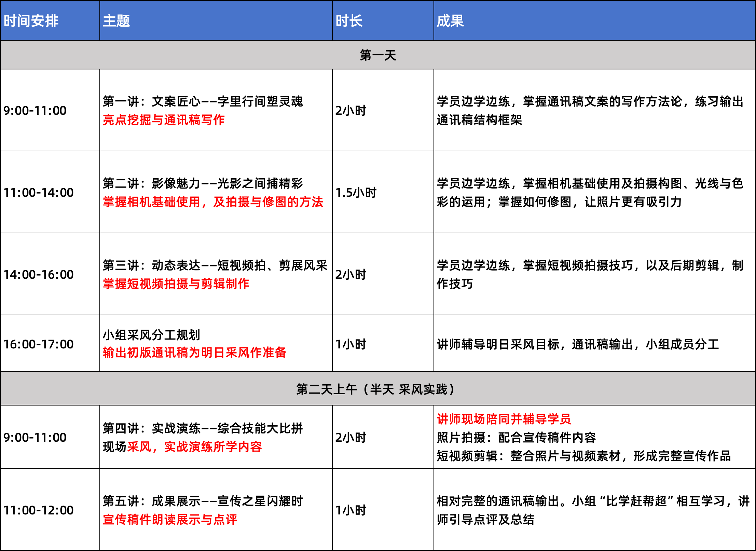Click red text 宣传稿件朗读展示与点评
This screenshot has width=756, height=551.
pyautogui.click(x=170, y=520)
